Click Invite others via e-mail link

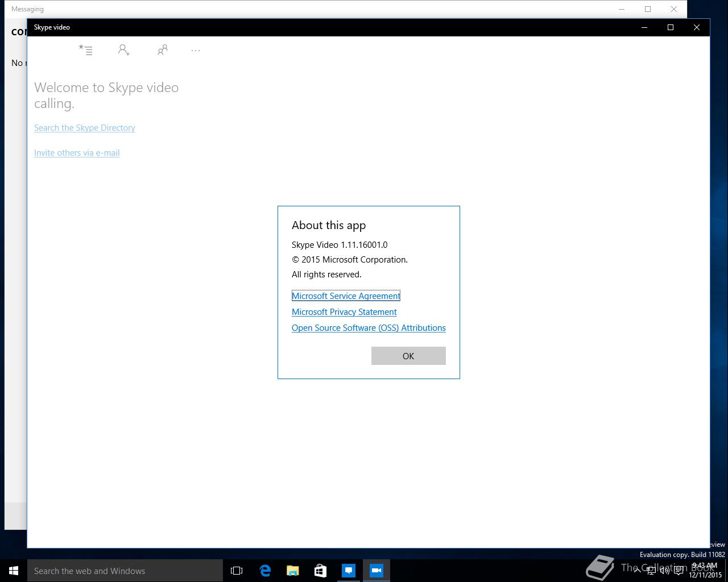pyautogui.click(x=77, y=153)
